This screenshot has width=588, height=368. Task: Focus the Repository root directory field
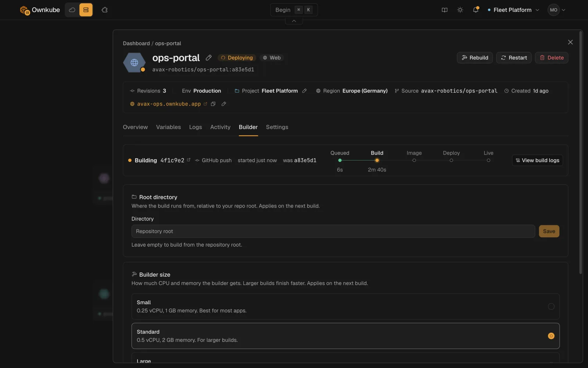[x=333, y=231]
